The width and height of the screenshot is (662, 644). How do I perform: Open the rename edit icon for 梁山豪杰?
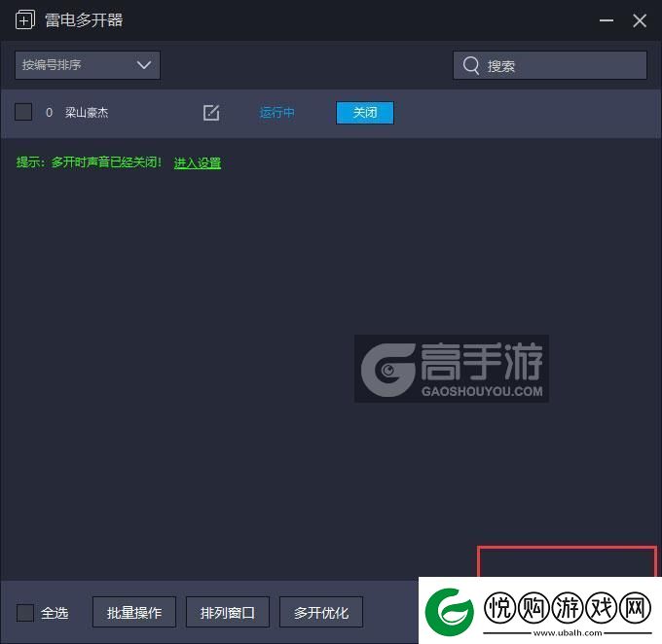(211, 113)
